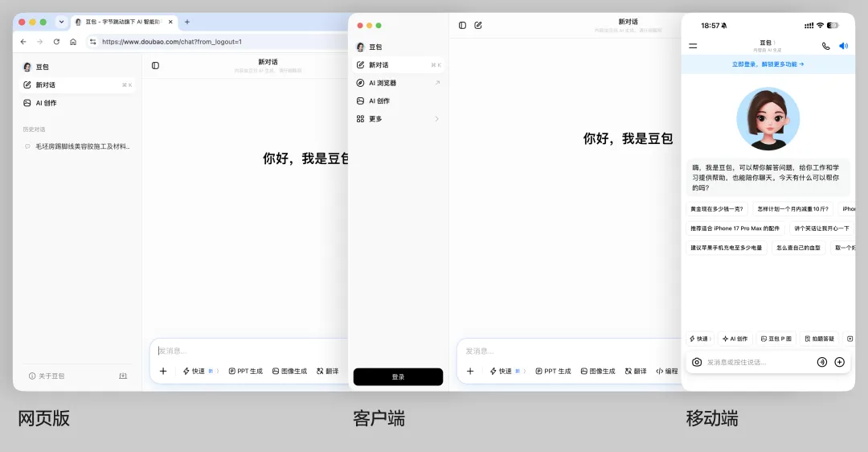868x452 pixels.
Task: Toggle sidebar panel icon in desktop client
Action: click(462, 26)
